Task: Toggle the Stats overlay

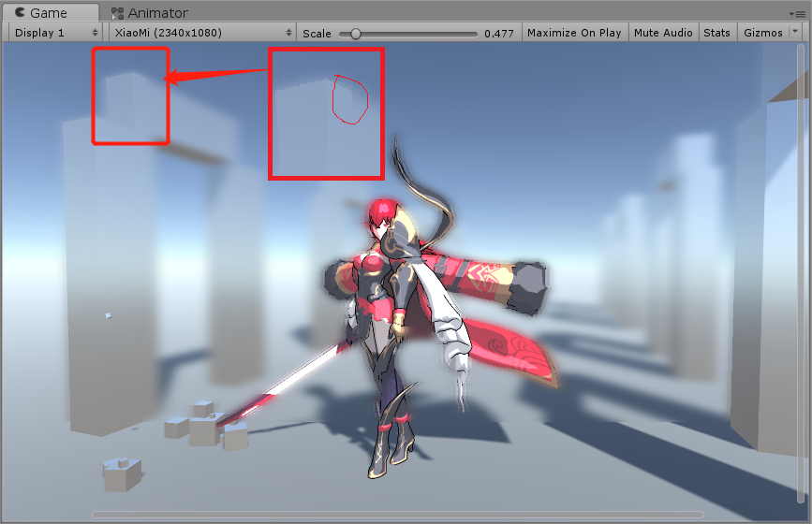Action: coord(716,33)
